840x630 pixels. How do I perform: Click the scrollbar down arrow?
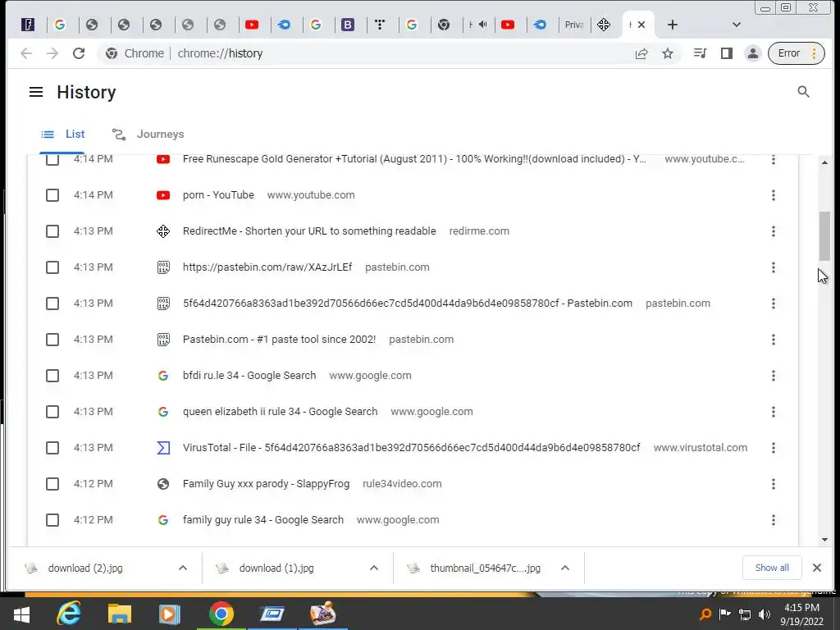coord(824,540)
